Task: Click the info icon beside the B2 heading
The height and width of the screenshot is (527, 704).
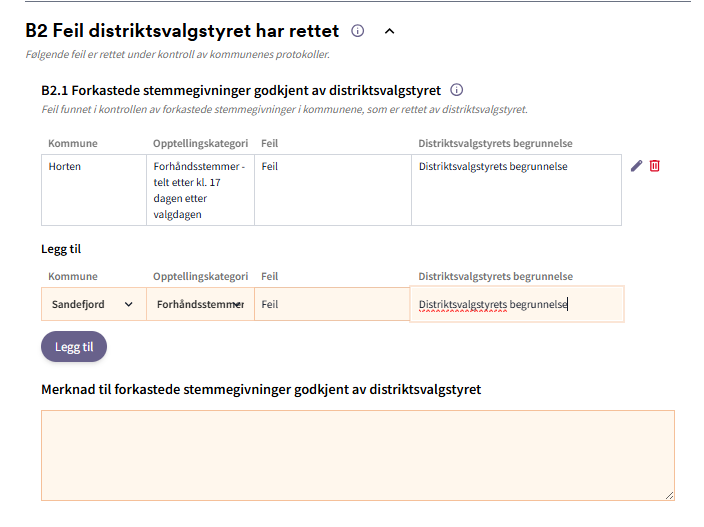Action: click(358, 31)
